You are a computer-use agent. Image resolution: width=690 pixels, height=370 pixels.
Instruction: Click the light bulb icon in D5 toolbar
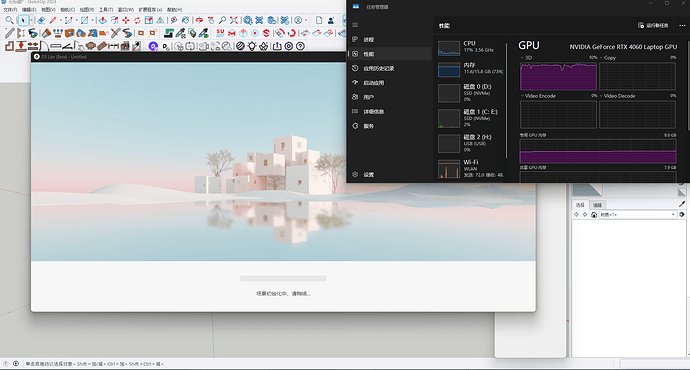[252, 46]
